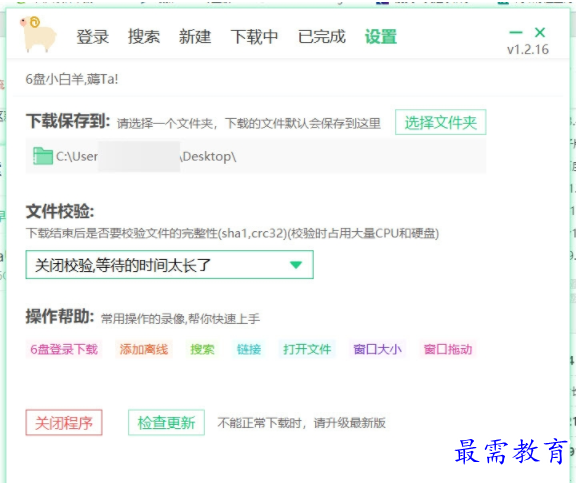Open the 关闭校验 combo box

[x=169, y=264]
